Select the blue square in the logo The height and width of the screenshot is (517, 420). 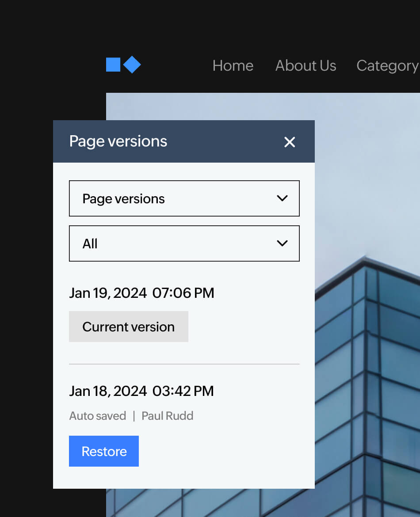tap(113, 64)
